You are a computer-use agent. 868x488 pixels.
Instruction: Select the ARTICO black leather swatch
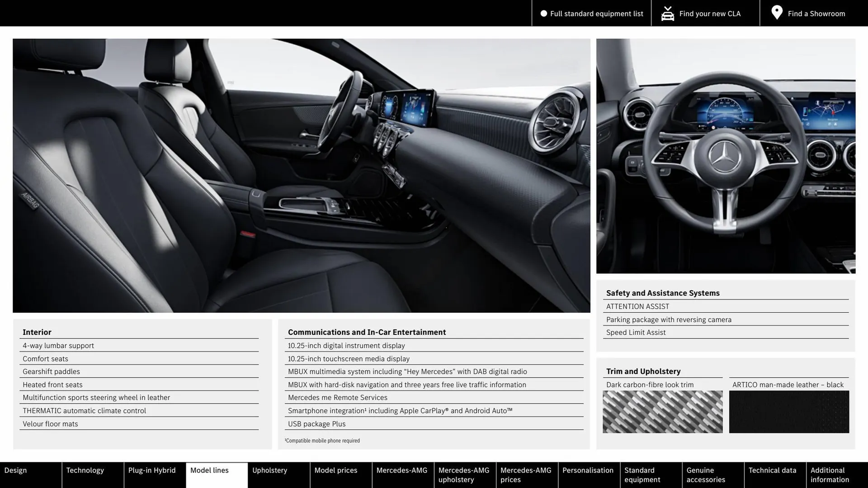tap(789, 412)
